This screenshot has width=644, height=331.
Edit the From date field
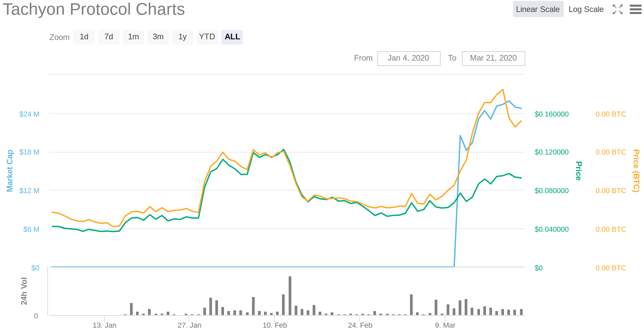[409, 58]
